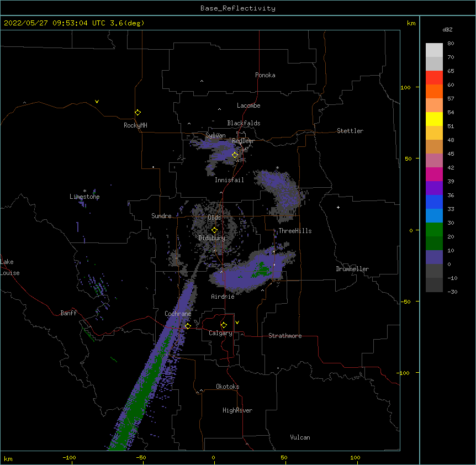Pick the slate-blue 0-10 dBZ legend swatch
This screenshot has width=476, height=465.
pos(434,257)
